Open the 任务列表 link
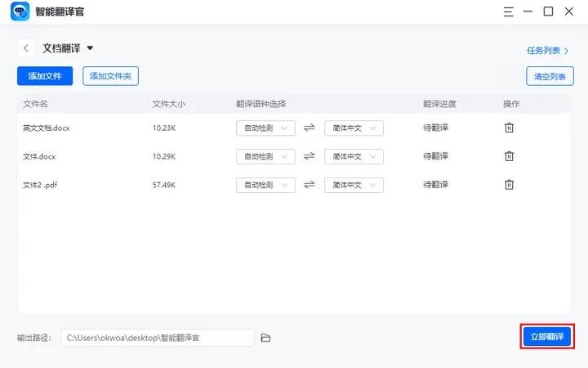 point(547,51)
